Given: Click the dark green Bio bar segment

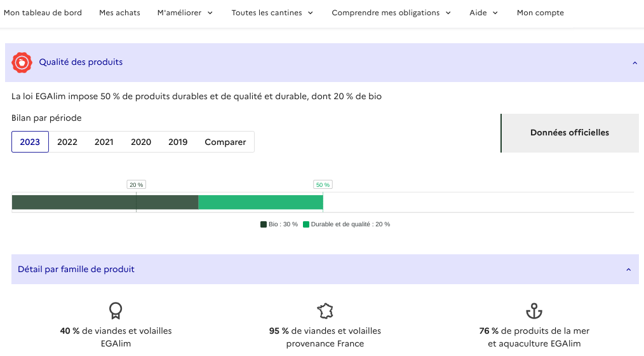Looking at the screenshot, I should click(105, 202).
